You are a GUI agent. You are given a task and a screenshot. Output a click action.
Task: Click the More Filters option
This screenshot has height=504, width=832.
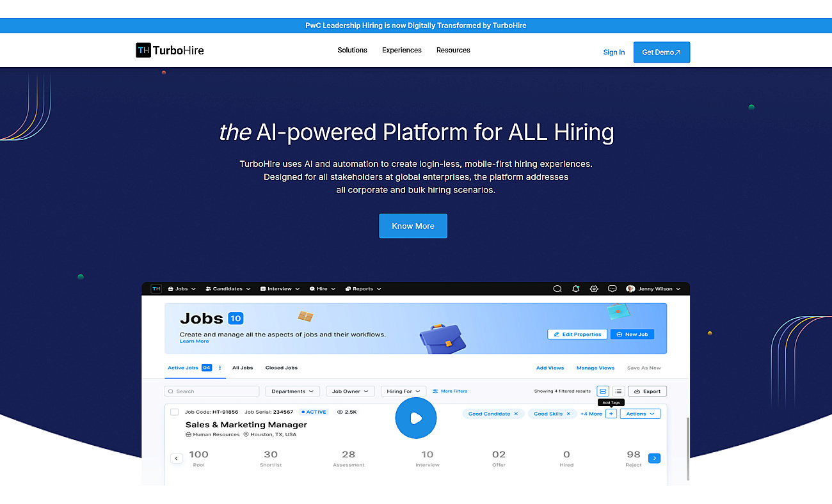450,391
